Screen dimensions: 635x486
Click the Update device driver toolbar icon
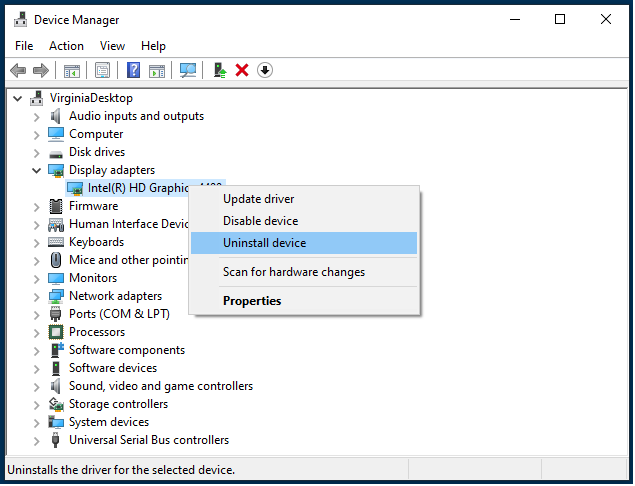pos(219,70)
